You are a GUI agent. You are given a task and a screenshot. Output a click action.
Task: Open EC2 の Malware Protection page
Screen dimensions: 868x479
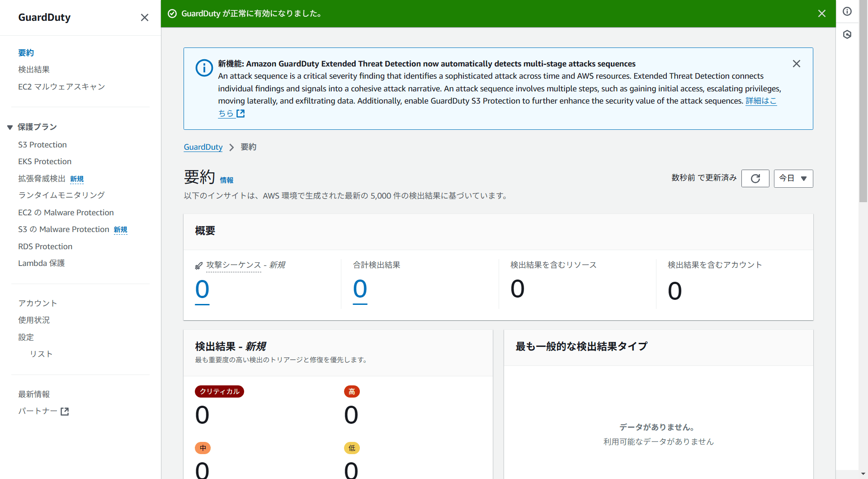[66, 213]
